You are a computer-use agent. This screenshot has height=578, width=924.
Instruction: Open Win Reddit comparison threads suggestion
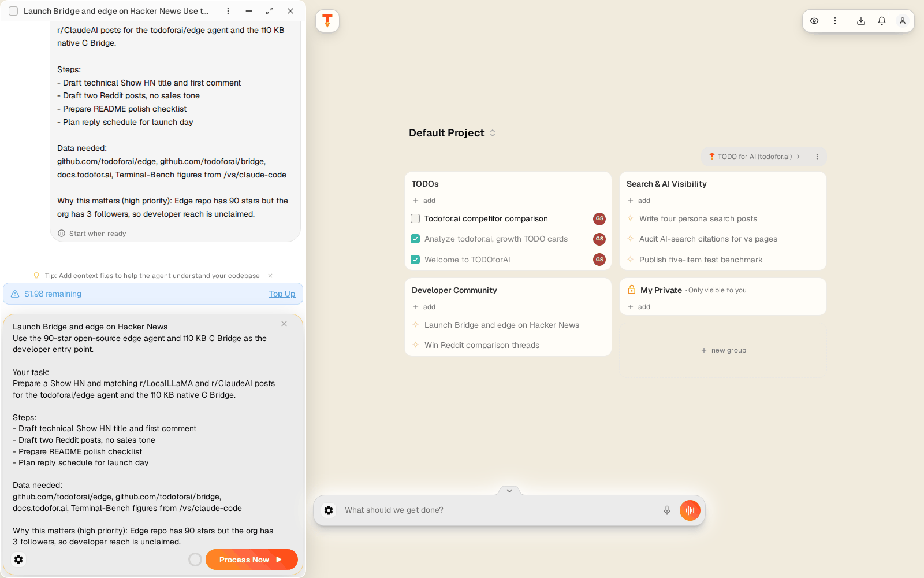[482, 345]
